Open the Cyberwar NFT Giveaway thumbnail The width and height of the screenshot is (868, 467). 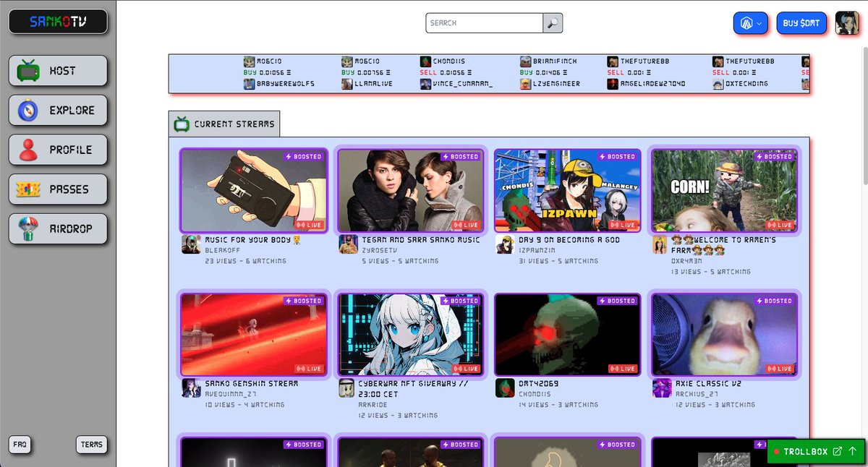[x=410, y=335]
